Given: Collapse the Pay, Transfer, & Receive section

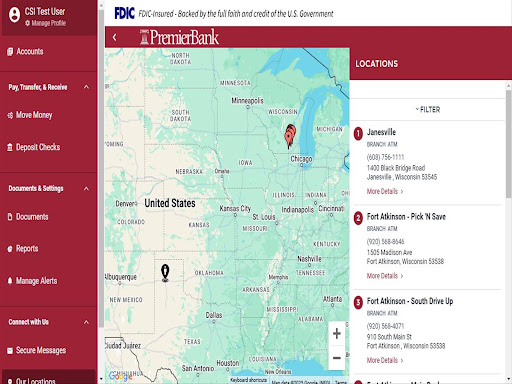Looking at the screenshot, I should [86, 87].
